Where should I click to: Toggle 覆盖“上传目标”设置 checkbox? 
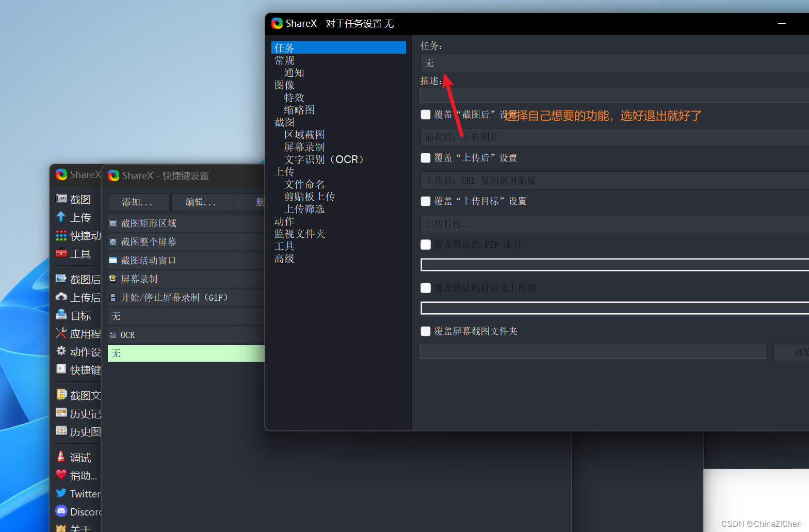pyautogui.click(x=426, y=201)
